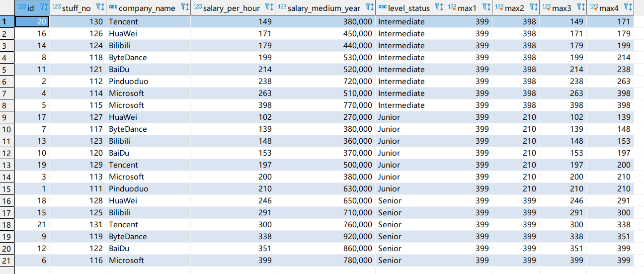Click the Junior cell in row 9
Screen dimensions: 644x274
click(x=410, y=117)
